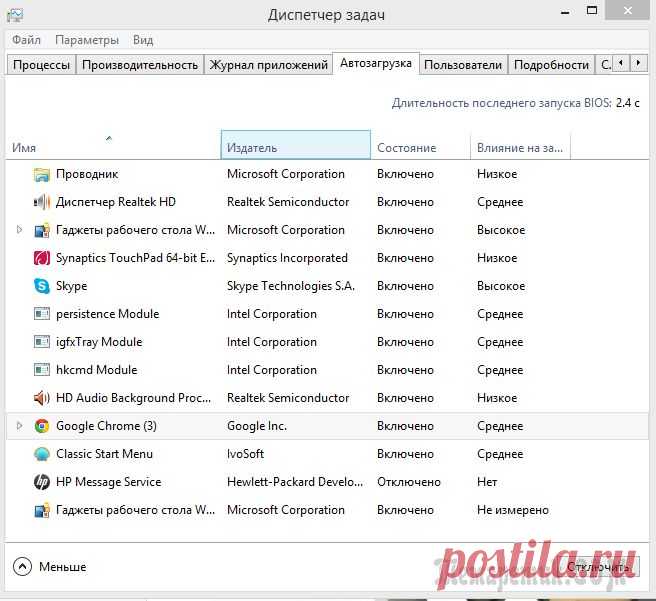656x601 pixels.
Task: Click the Synaptics TouchPad red icon
Action: pos(42,258)
